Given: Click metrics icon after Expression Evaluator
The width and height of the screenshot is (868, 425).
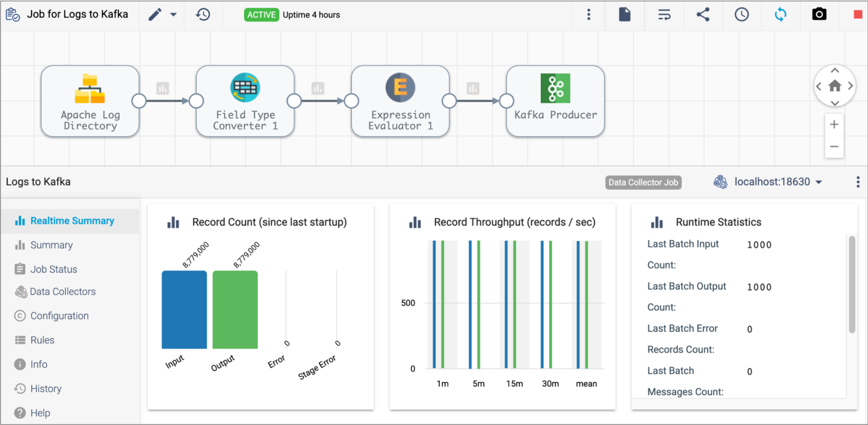Looking at the screenshot, I should [x=473, y=88].
